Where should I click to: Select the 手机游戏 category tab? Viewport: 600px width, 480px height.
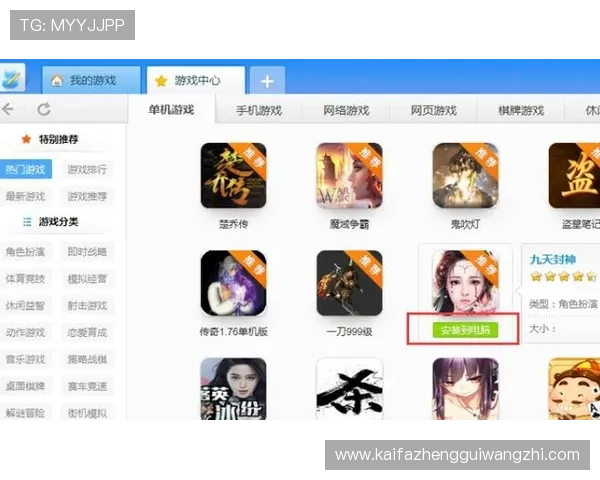pos(259,111)
